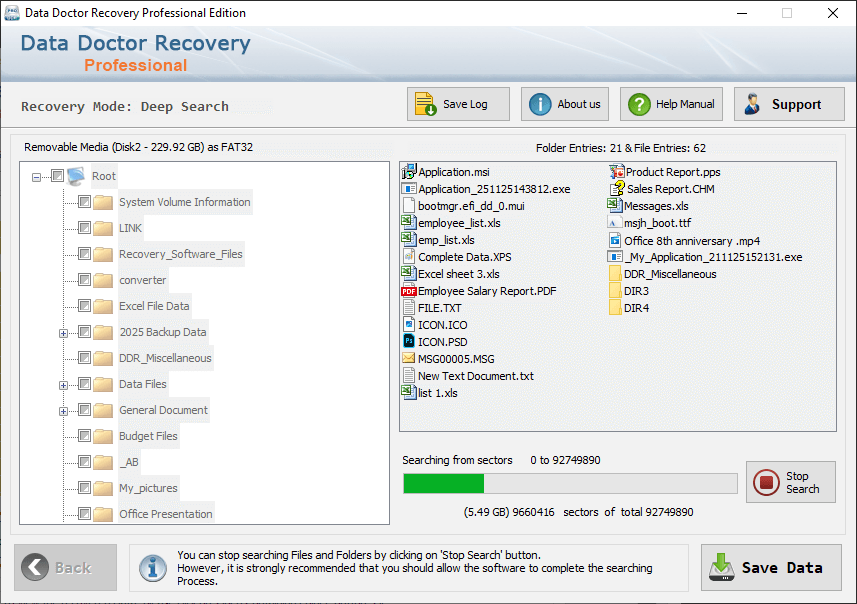The image size is (857, 604).
Task: Click the Office 8th anniversary .mp4 video icon
Action: click(x=615, y=241)
